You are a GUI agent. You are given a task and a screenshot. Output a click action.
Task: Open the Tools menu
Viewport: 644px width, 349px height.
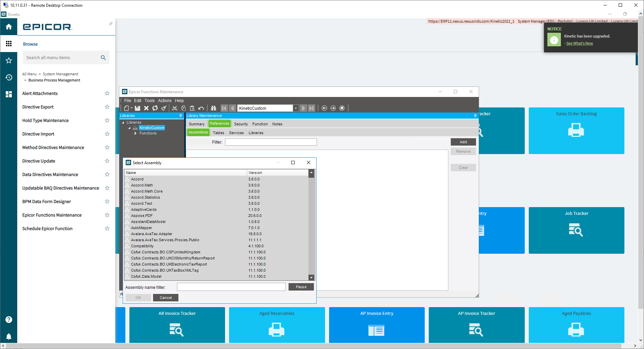coord(149,101)
